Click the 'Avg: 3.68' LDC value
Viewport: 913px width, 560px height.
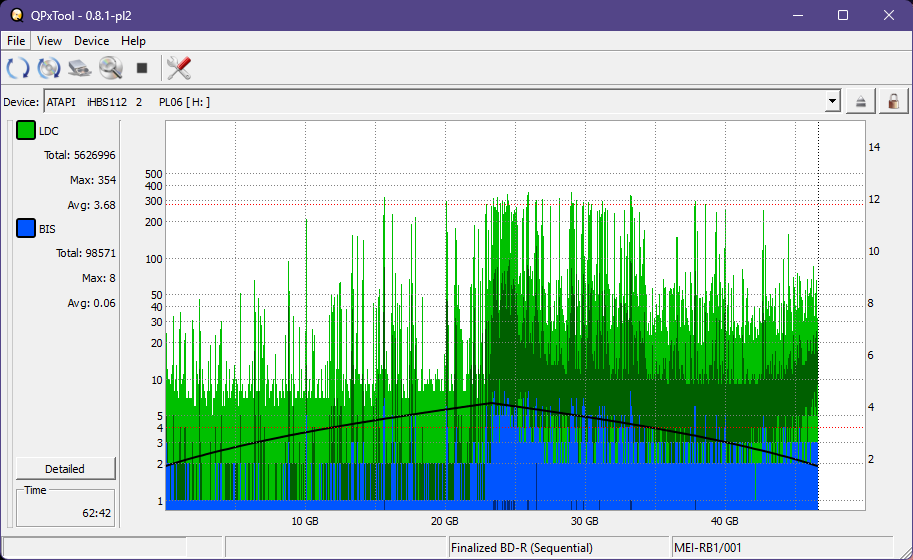click(x=91, y=205)
